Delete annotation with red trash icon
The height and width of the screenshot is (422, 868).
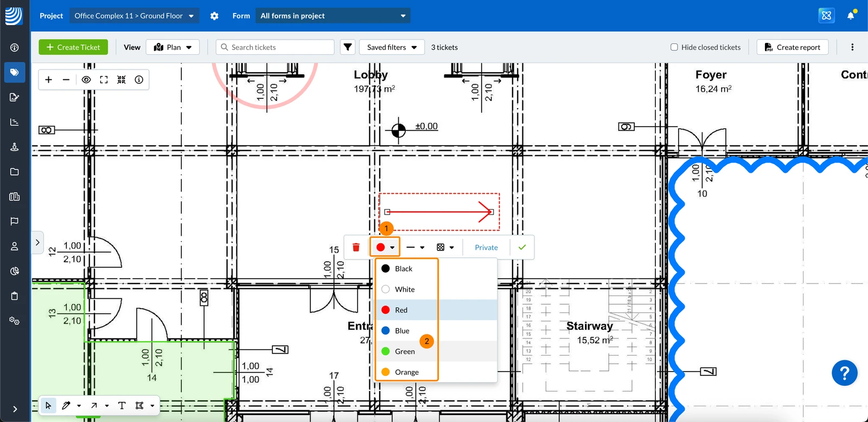click(356, 247)
